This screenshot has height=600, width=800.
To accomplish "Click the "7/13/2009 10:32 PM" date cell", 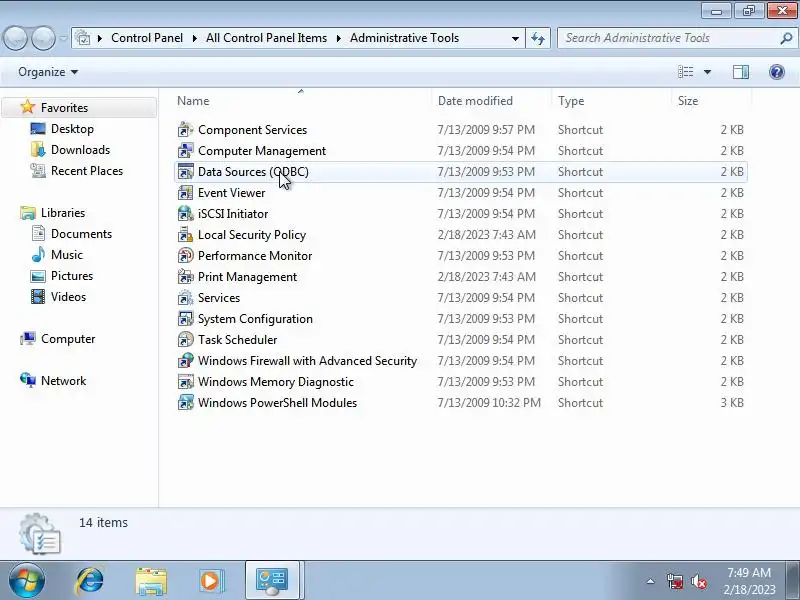I will pyautogui.click(x=489, y=402).
